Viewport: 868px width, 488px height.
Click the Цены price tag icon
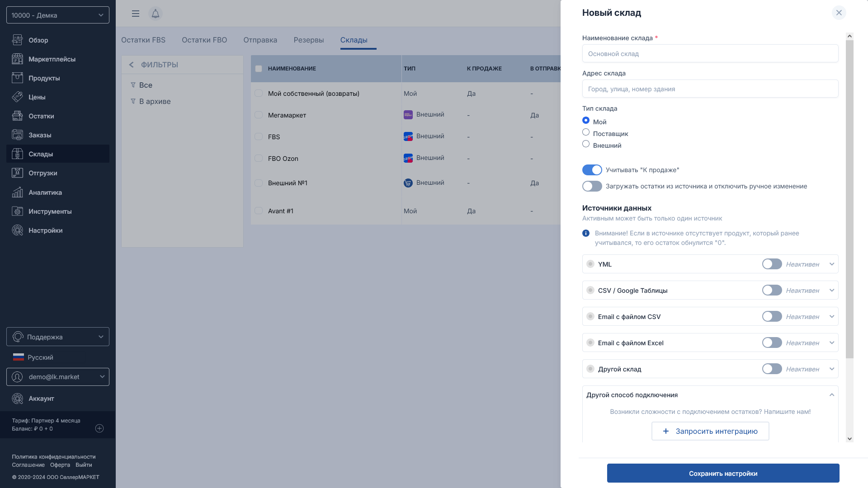tap(17, 97)
